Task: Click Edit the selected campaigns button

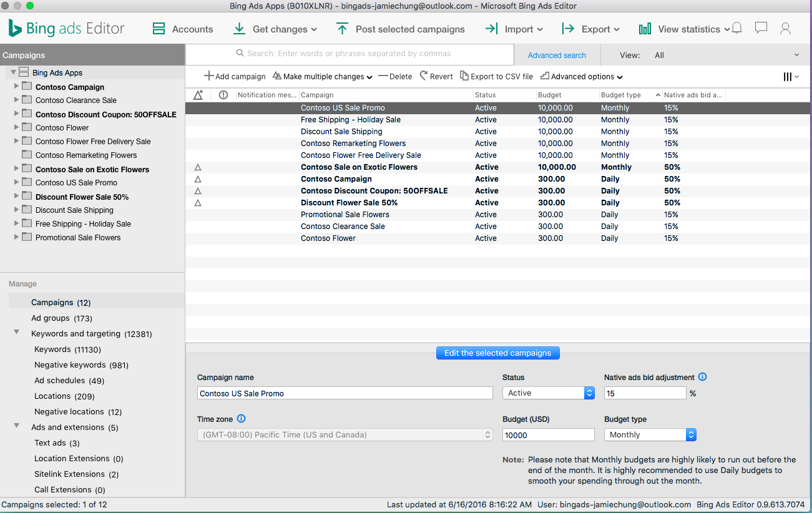Action: click(x=497, y=353)
